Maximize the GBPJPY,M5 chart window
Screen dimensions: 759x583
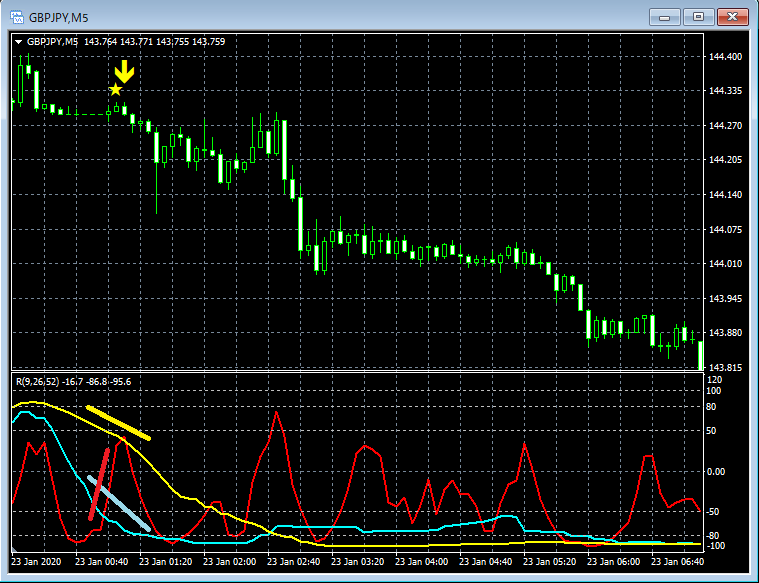pos(699,16)
